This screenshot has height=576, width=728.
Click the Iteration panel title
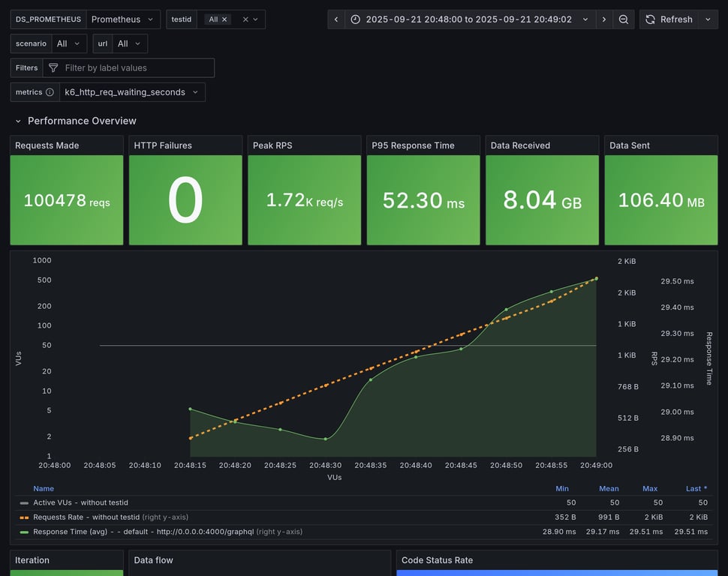tap(32, 560)
